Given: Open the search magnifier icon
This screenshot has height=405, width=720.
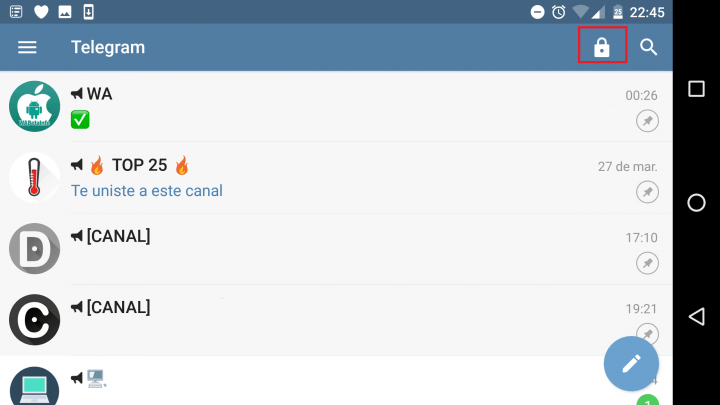Looking at the screenshot, I should 648,47.
